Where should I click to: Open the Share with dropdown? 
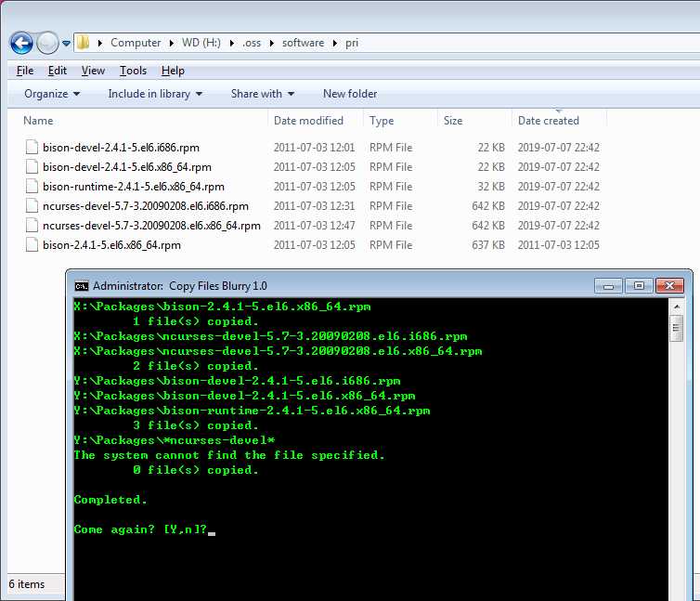262,94
